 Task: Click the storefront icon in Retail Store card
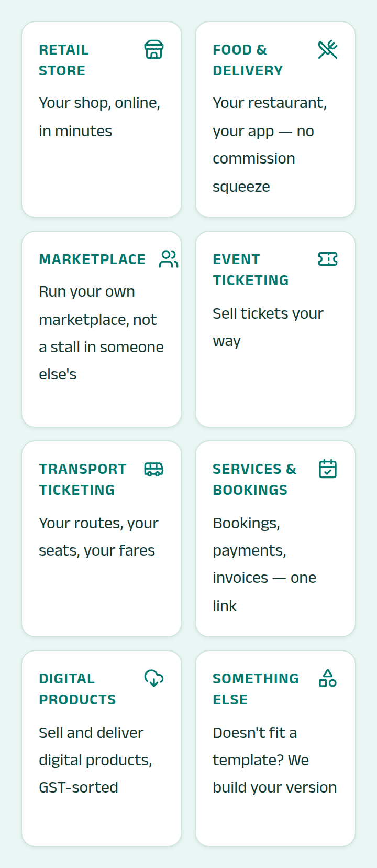(x=154, y=49)
